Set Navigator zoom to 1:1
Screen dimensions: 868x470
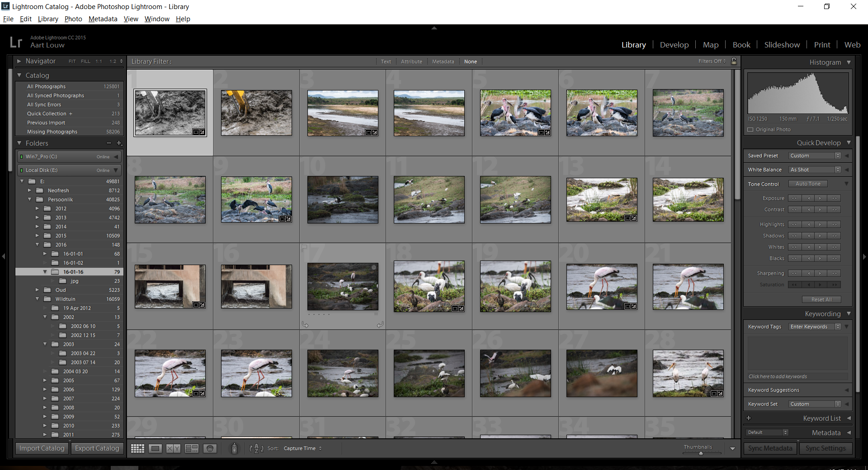tap(99, 61)
